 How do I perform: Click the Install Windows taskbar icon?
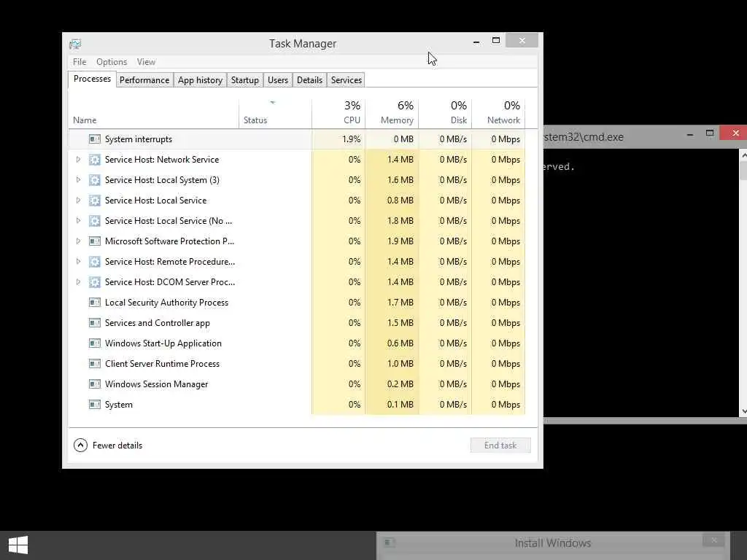[x=390, y=542]
